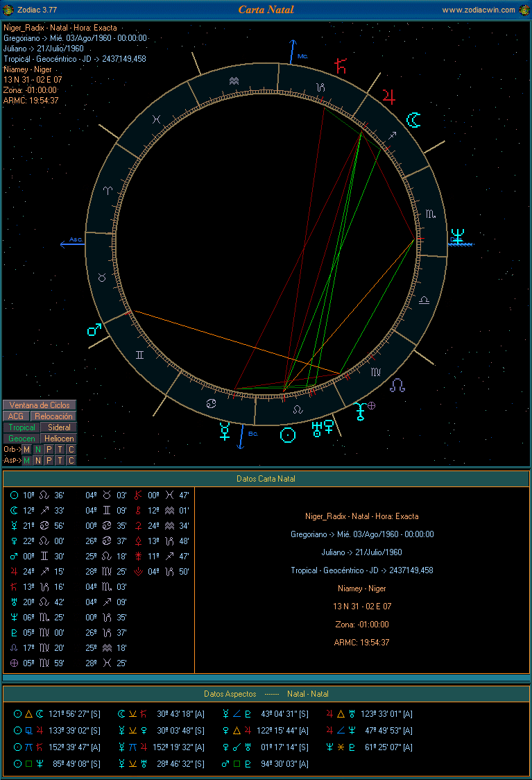Select the Venus glyph beneath Leo
Image resolution: width=532 pixels, height=780 pixels.
point(329,426)
